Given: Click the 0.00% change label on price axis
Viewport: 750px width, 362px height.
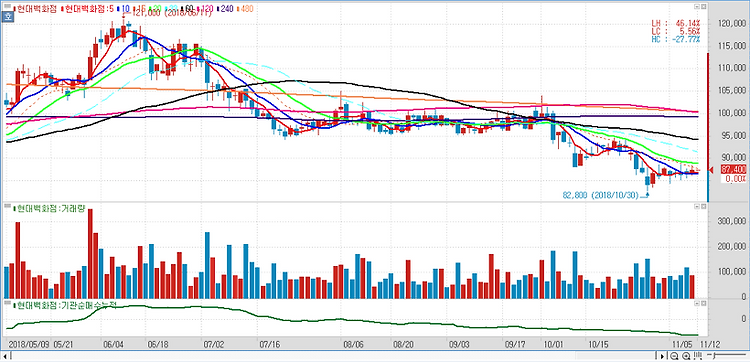Looking at the screenshot, I should click(735, 178).
